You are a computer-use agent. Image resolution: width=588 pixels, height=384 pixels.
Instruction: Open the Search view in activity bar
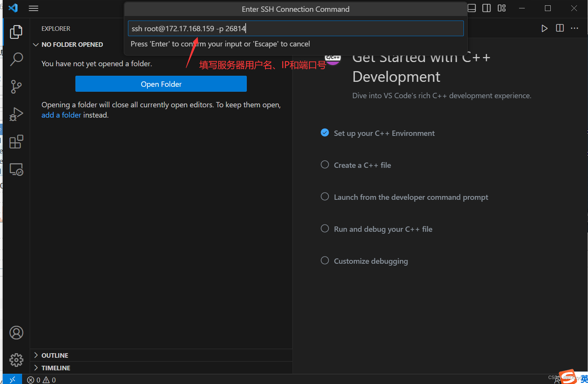[x=16, y=59]
